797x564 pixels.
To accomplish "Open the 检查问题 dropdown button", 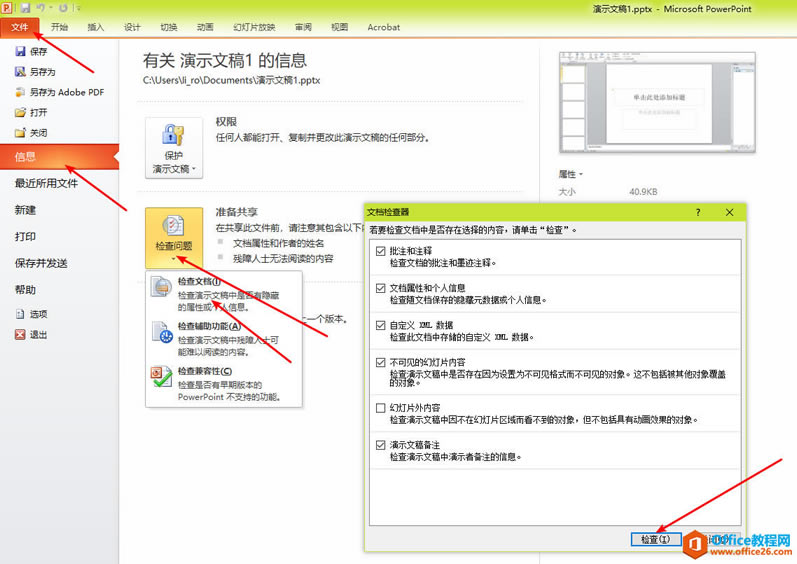I will pyautogui.click(x=174, y=238).
